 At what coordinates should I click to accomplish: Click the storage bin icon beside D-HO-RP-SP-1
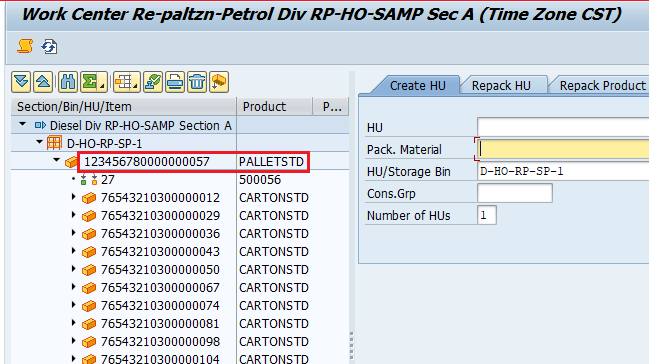tap(54, 143)
